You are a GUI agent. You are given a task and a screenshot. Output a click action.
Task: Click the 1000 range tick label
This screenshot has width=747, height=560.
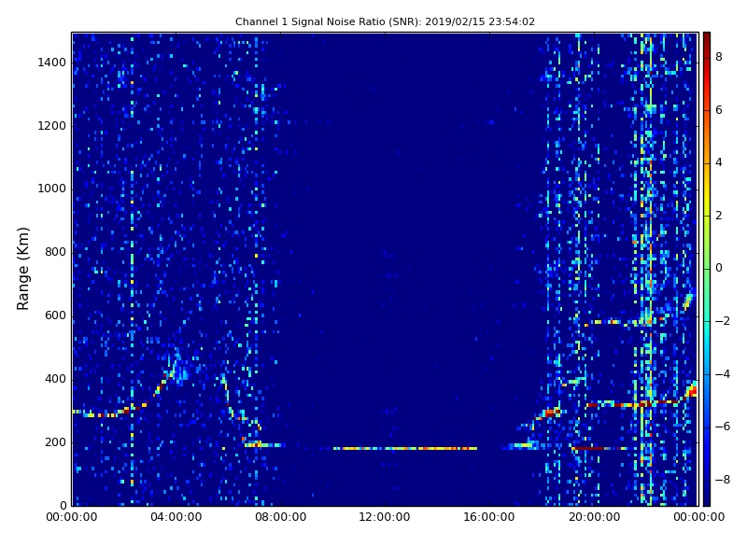(x=52, y=189)
